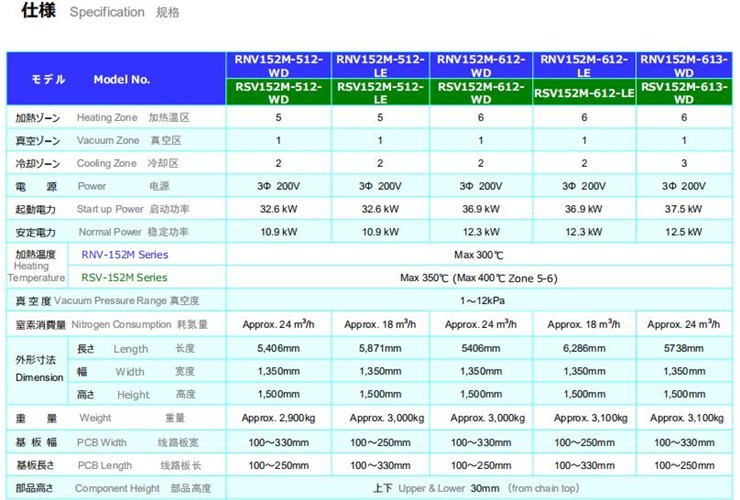Click PCB width 100~250mm for RNV152M-612-LE

[x=584, y=442]
